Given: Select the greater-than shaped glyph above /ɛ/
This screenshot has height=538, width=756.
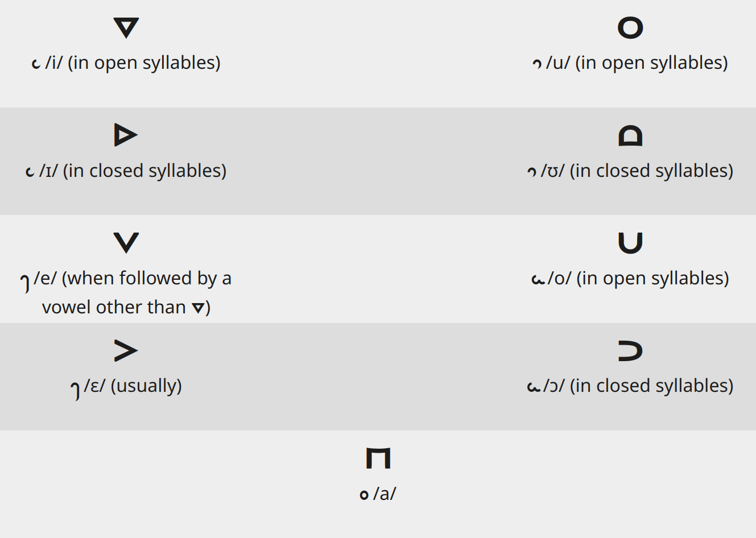Looking at the screenshot, I should [126, 350].
